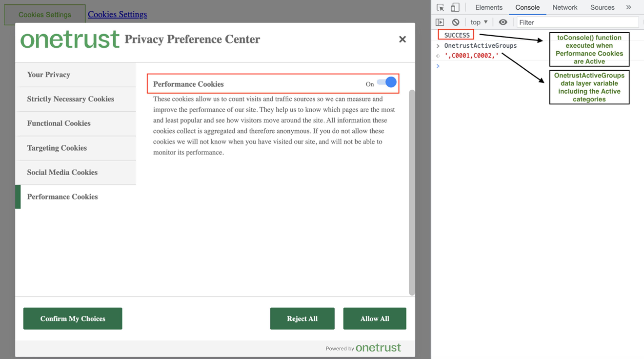Viewport: 644px width, 359px height.
Task: Clear the console with the ban icon
Action: (456, 22)
